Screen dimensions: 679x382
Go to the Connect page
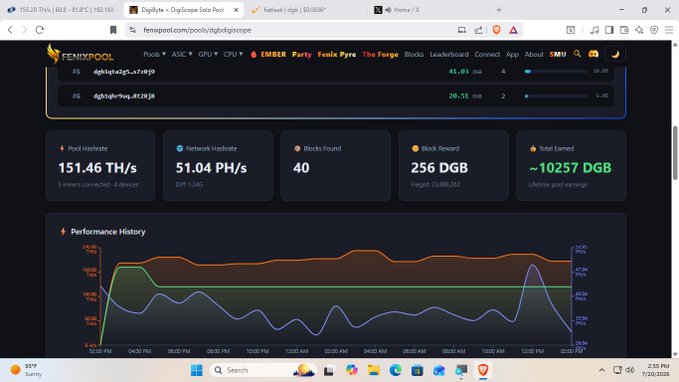pyautogui.click(x=487, y=54)
